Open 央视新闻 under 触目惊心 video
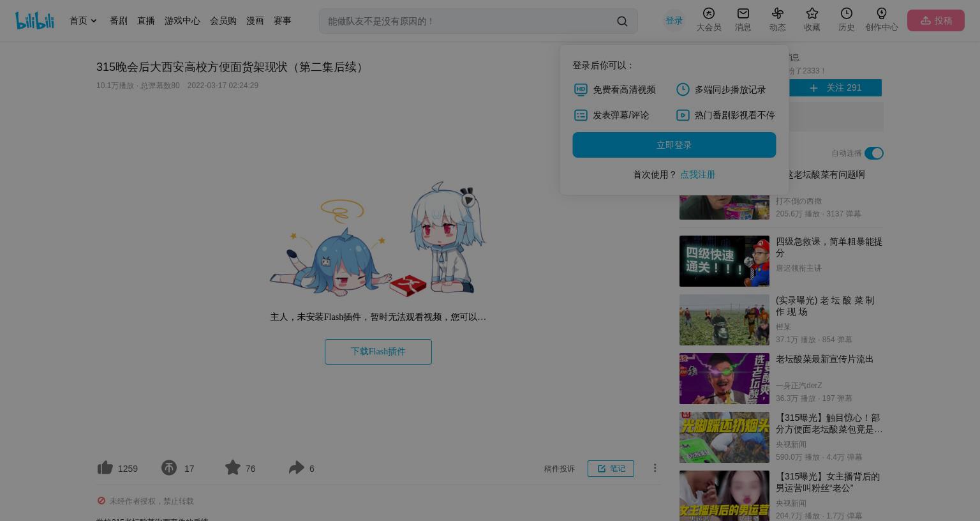 (x=791, y=444)
